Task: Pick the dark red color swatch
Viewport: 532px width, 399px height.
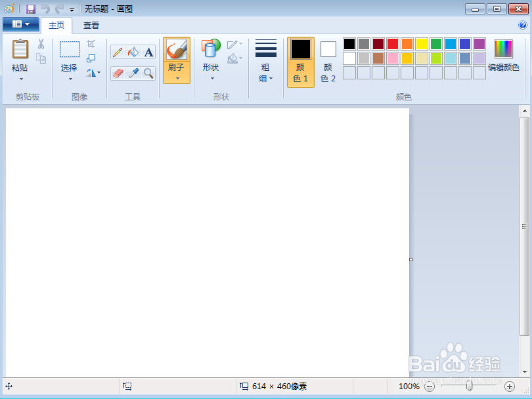Action: (x=378, y=44)
